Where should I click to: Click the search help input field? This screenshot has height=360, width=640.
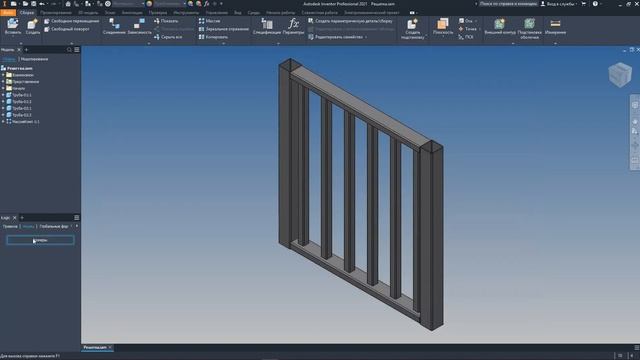pyautogui.click(x=508, y=4)
